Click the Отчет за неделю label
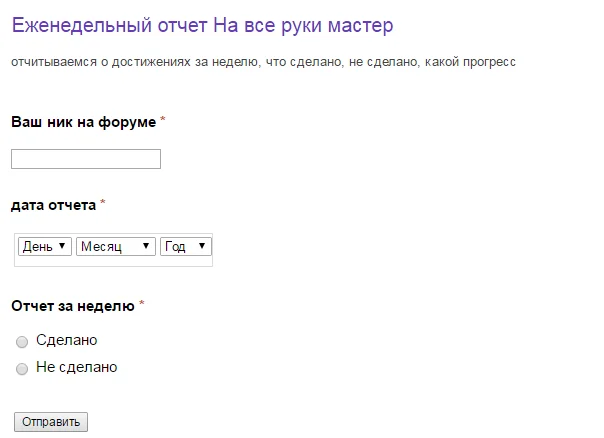Screen dimensions: 604x438 point(72,305)
